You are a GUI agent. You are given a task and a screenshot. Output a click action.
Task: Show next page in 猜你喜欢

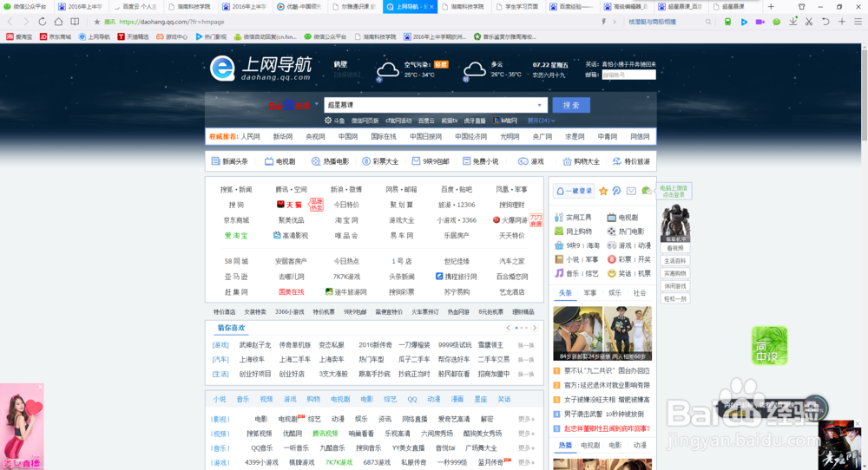pos(534,328)
